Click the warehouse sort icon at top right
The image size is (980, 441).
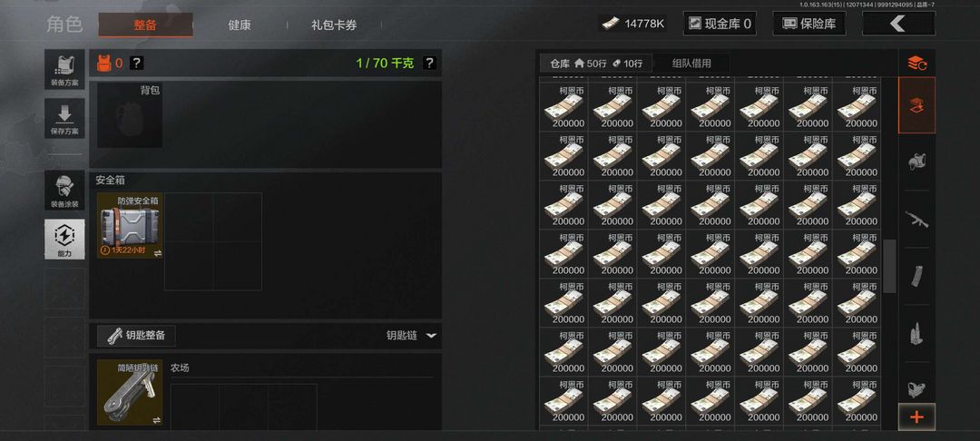click(916, 63)
